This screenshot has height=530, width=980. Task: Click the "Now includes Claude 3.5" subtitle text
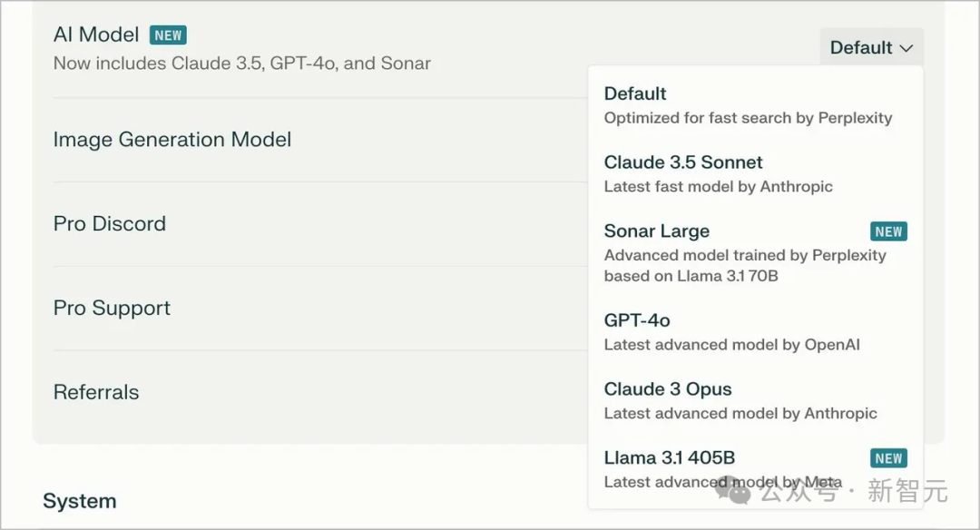(x=241, y=64)
